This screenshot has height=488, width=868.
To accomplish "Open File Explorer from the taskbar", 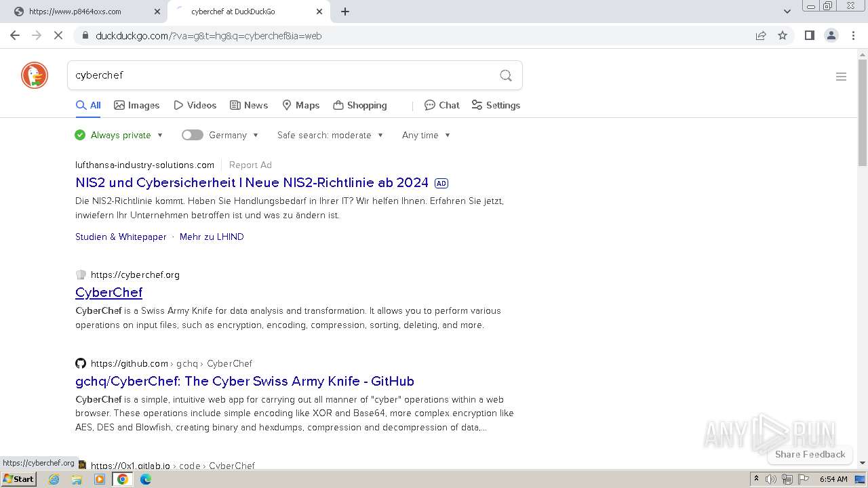I will [x=77, y=479].
